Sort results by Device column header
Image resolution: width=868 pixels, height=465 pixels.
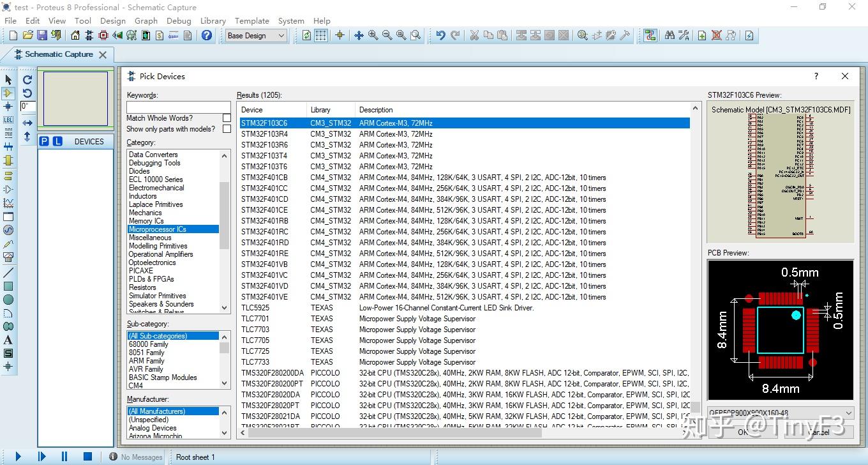pos(273,110)
